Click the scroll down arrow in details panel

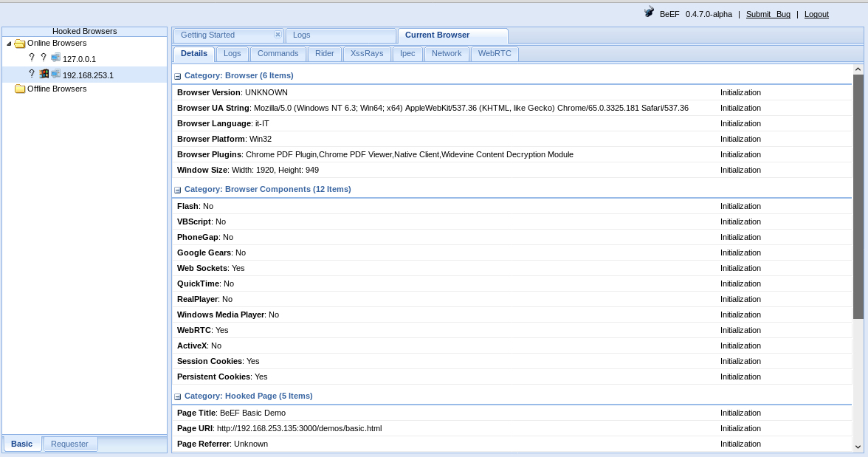tap(858, 447)
